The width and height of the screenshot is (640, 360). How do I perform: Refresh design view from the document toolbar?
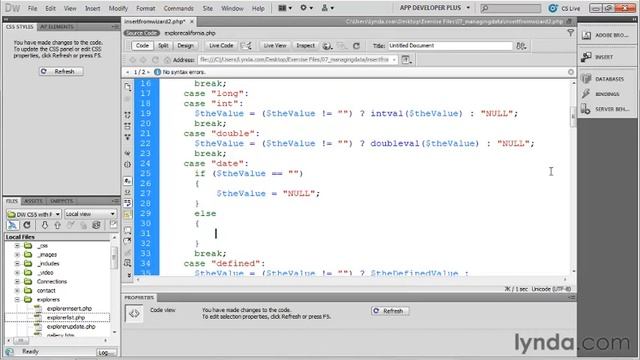(x=356, y=46)
